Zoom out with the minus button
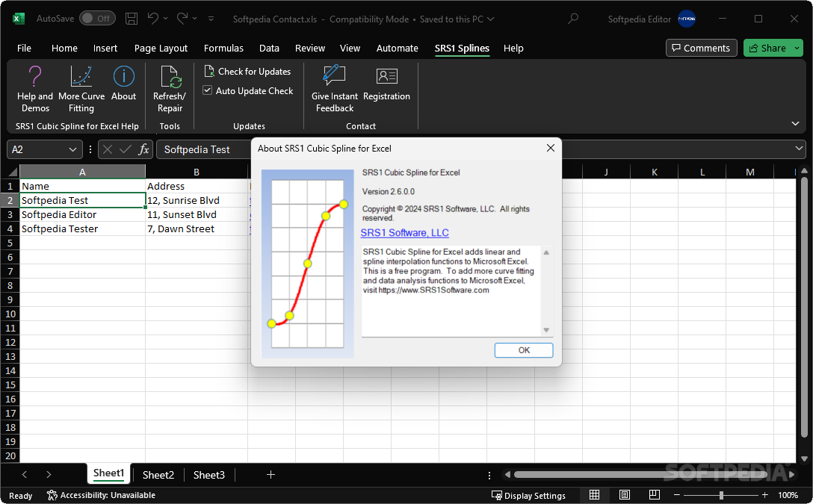 point(677,495)
